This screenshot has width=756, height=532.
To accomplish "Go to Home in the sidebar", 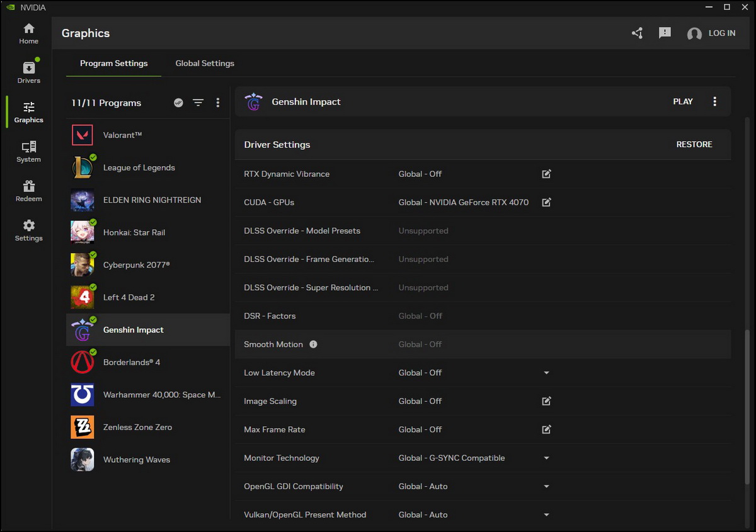I will point(28,34).
